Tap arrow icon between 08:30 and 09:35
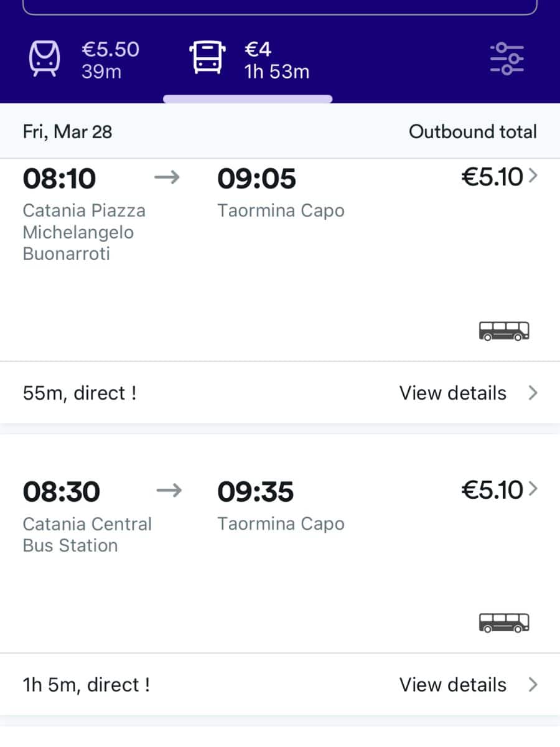This screenshot has width=560, height=747. (169, 491)
